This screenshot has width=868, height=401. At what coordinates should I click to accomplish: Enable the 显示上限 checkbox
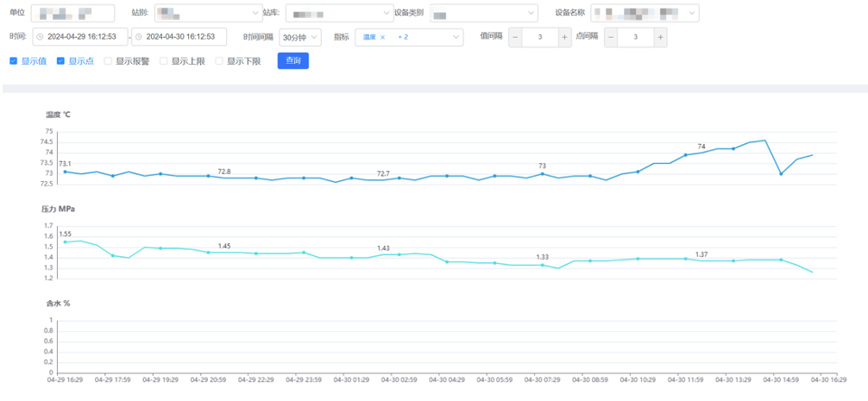[164, 61]
